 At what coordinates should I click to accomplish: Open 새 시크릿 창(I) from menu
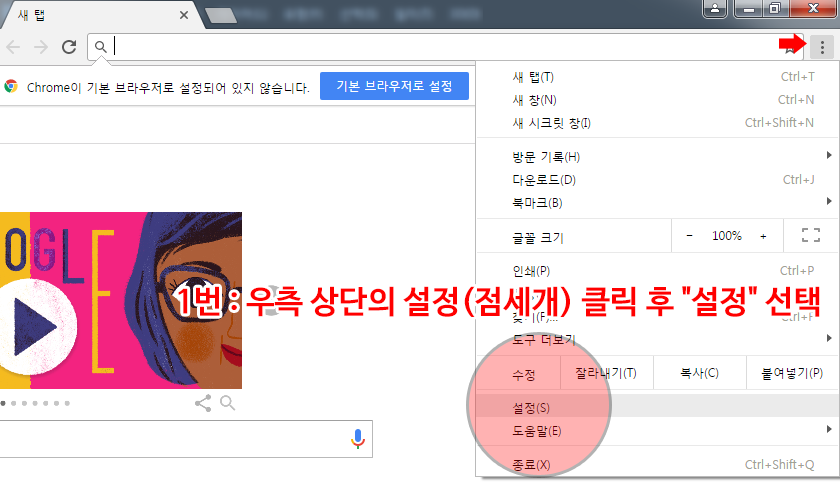click(x=656, y=123)
